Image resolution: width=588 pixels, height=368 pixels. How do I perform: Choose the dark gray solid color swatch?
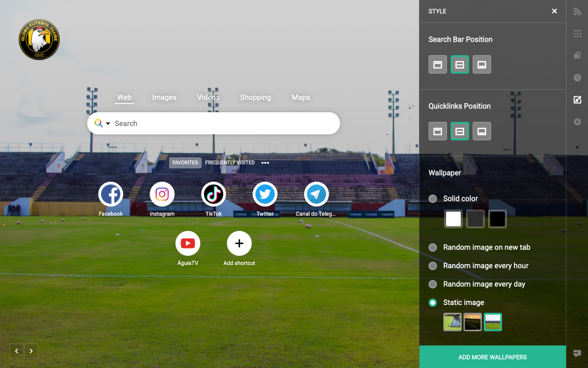click(x=475, y=219)
